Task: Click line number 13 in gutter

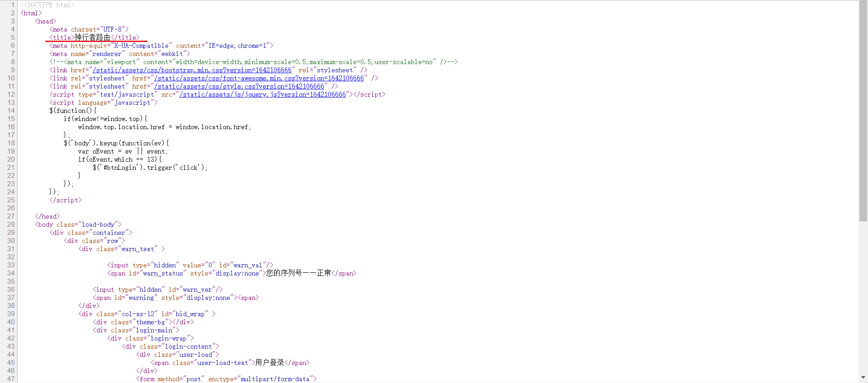Action: tap(11, 103)
